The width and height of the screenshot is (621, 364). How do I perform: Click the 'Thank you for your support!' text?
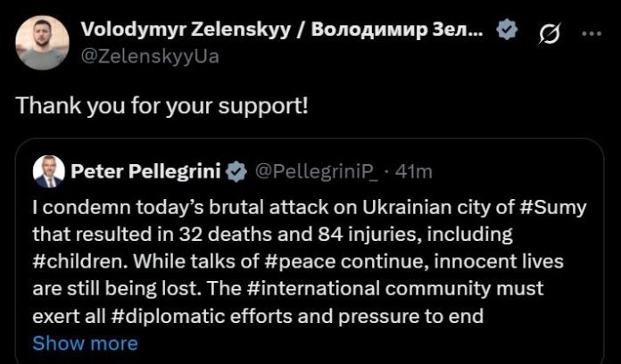point(162,104)
